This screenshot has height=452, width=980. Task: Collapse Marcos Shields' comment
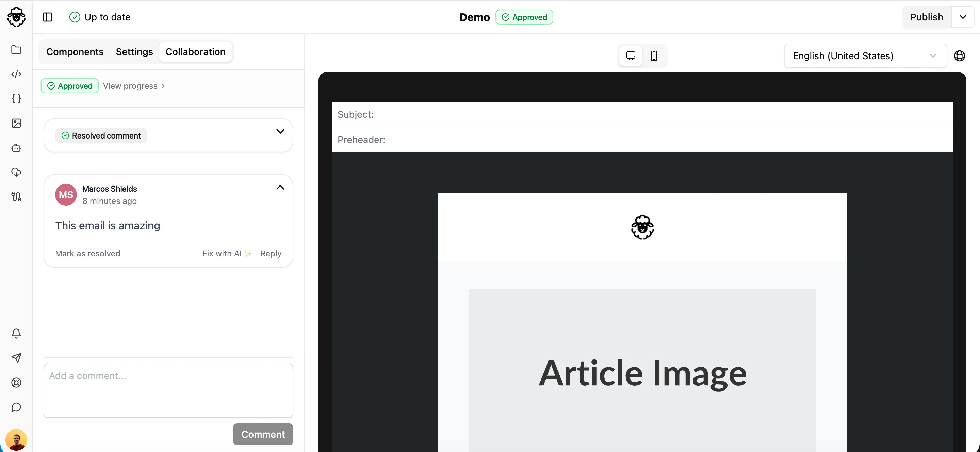pyautogui.click(x=280, y=187)
